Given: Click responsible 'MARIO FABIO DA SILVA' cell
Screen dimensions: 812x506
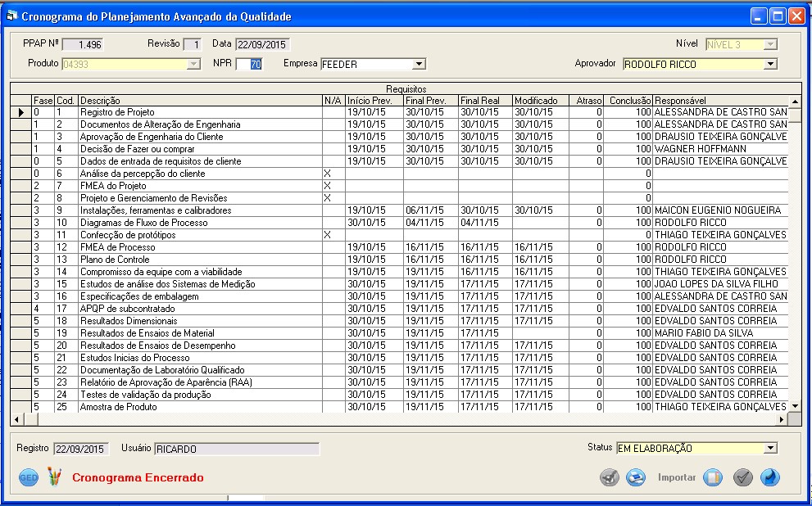Looking at the screenshot, I should 721,333.
